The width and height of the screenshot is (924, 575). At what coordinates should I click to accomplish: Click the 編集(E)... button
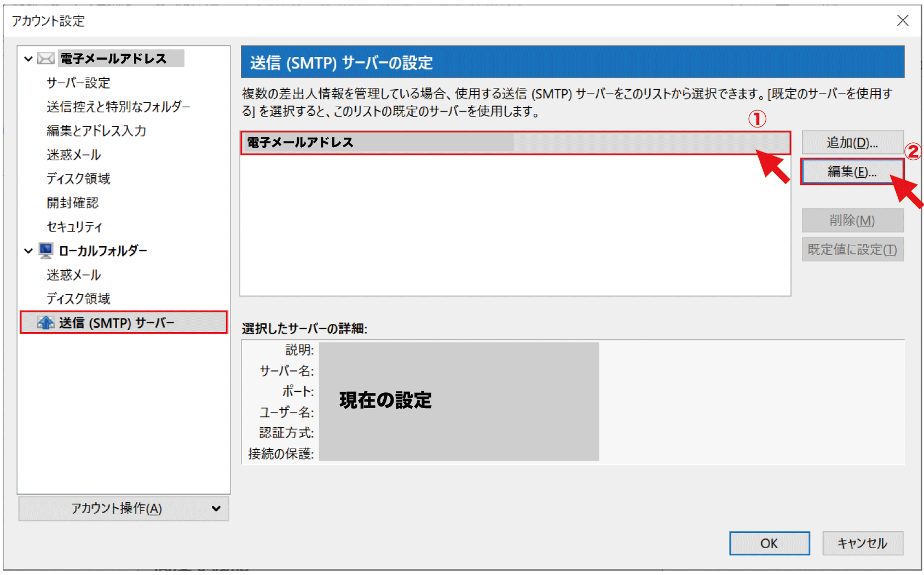pos(852,172)
